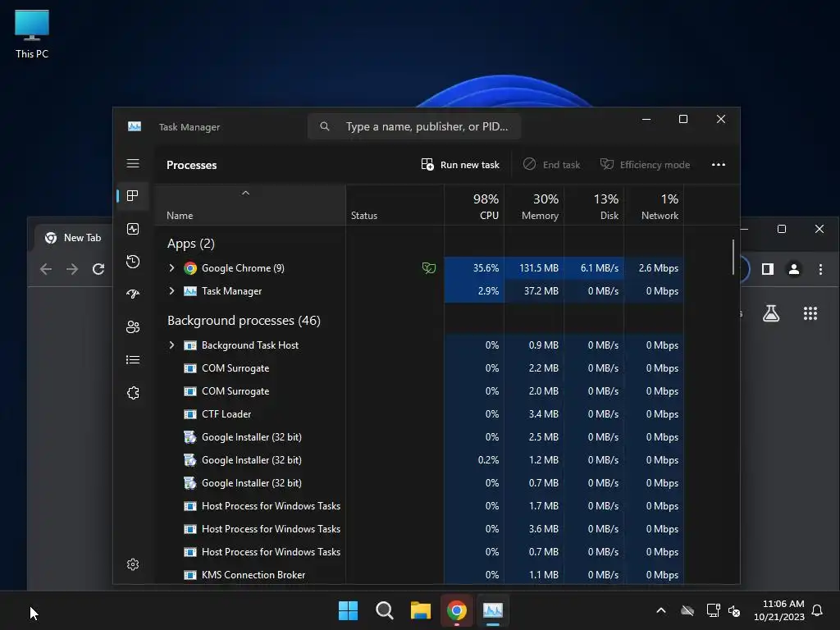Click the Chrome reload button
This screenshot has width=840, height=630.
(98, 269)
